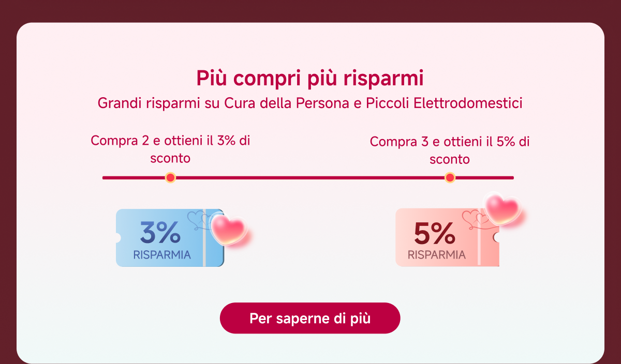Click the progress line between the two milestone dots
The image size is (621, 364).
pos(310,178)
